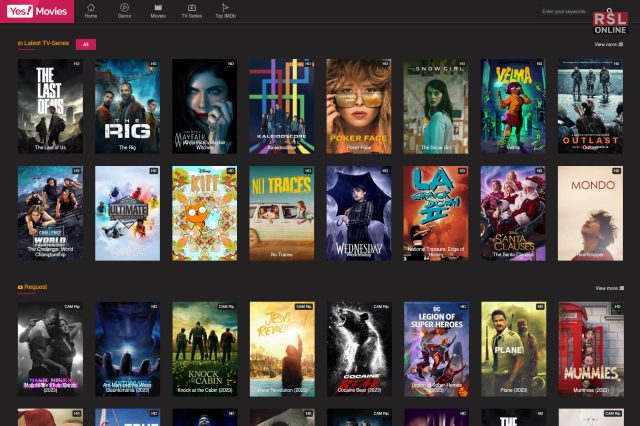The width and height of the screenshot is (640, 426).
Task: Open the Home nav icon
Action: click(91, 11)
